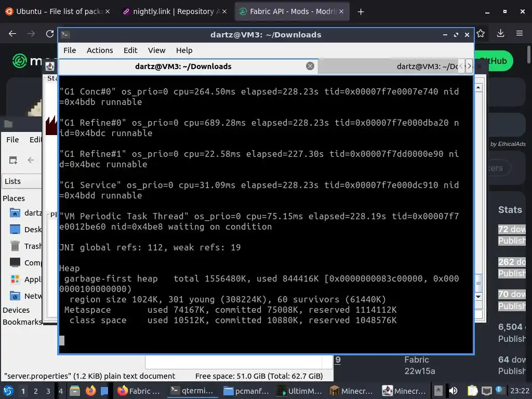Screen dimensions: 532x399
Task: Click the new tab icon in file manager toolbar
Action: click(13, 160)
